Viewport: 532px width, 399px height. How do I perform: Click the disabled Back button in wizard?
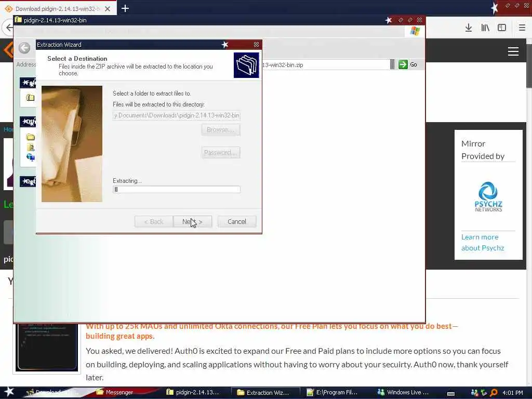coord(154,221)
